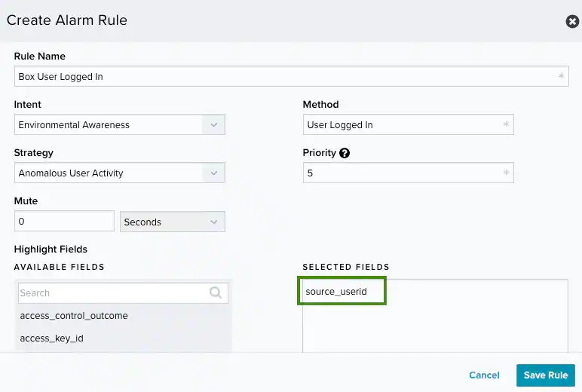This screenshot has height=392, width=582.
Task: Click the asterisk icon in Priority field
Action: point(506,173)
